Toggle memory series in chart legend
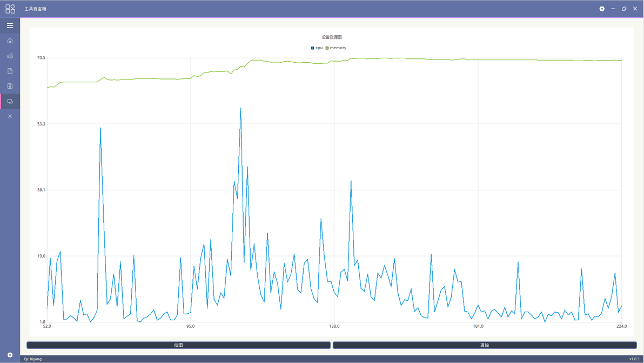 (x=336, y=48)
